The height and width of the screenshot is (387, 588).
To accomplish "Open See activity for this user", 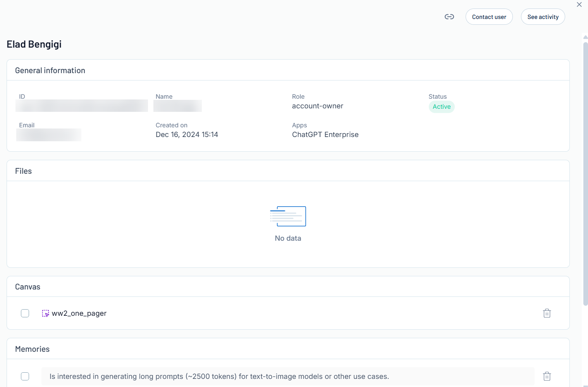I will point(543,17).
